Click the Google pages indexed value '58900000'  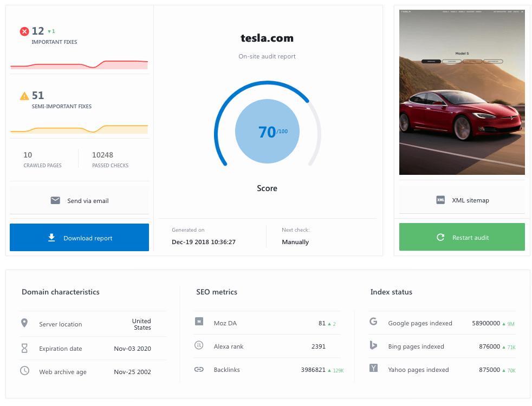(x=486, y=323)
